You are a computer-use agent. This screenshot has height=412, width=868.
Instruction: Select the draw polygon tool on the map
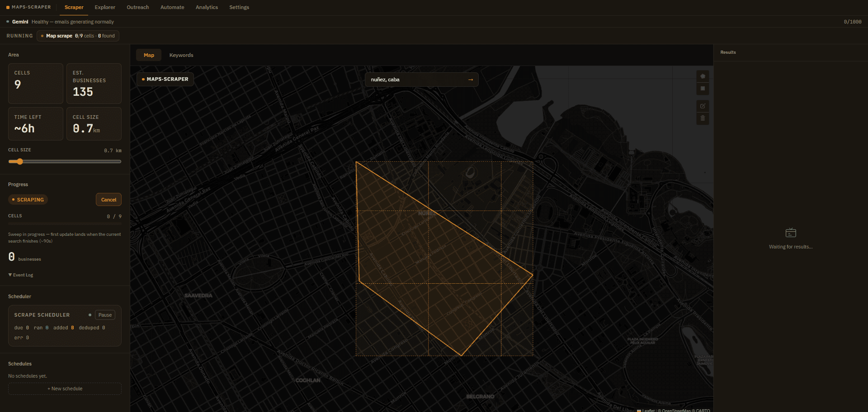point(703,76)
